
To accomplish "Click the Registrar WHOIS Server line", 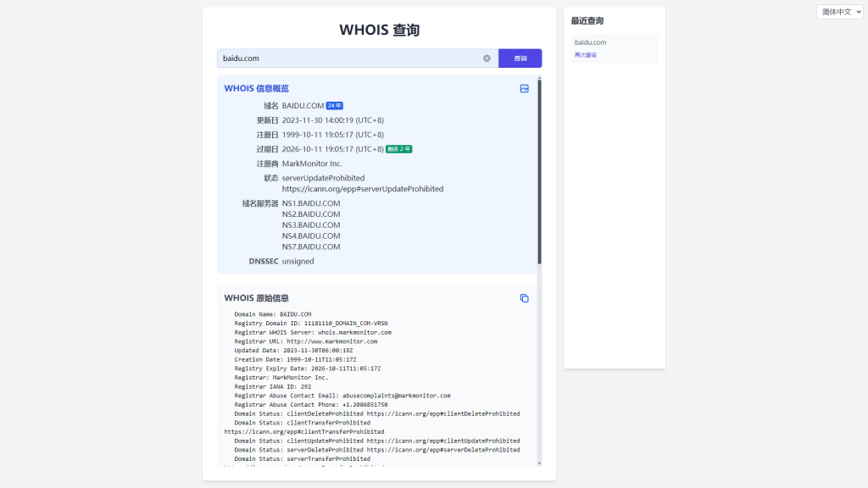I will 313,332.
